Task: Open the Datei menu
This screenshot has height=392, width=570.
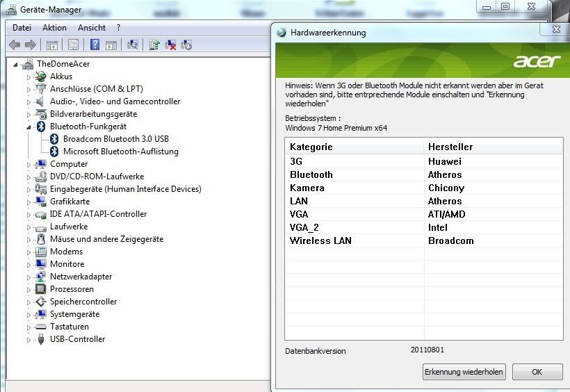Action: (22, 28)
